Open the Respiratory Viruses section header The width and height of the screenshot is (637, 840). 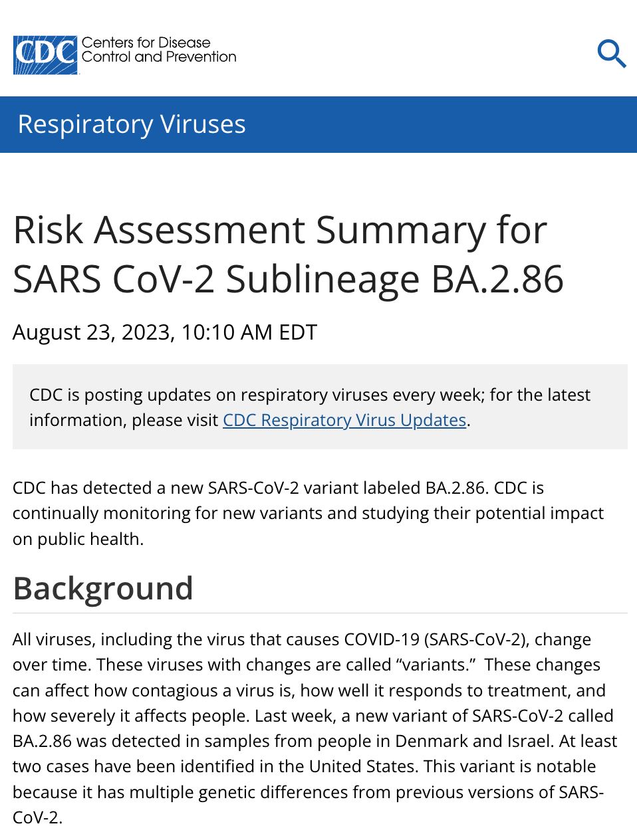tap(132, 124)
